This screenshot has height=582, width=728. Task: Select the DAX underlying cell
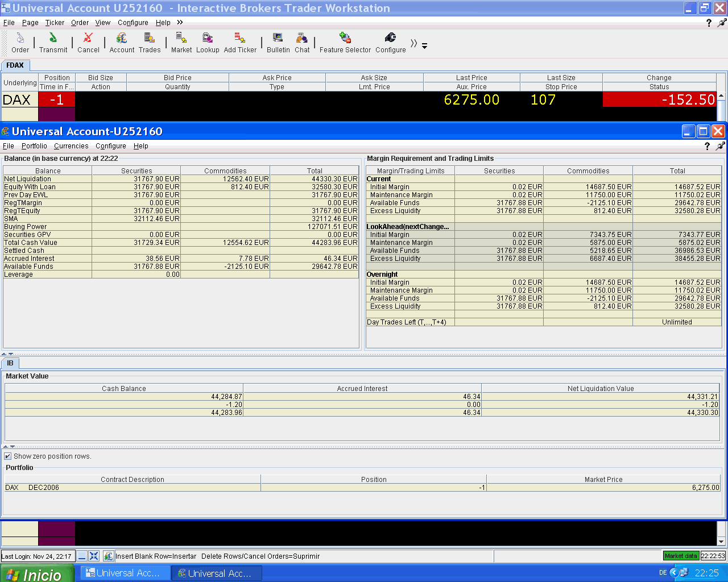(x=20, y=99)
